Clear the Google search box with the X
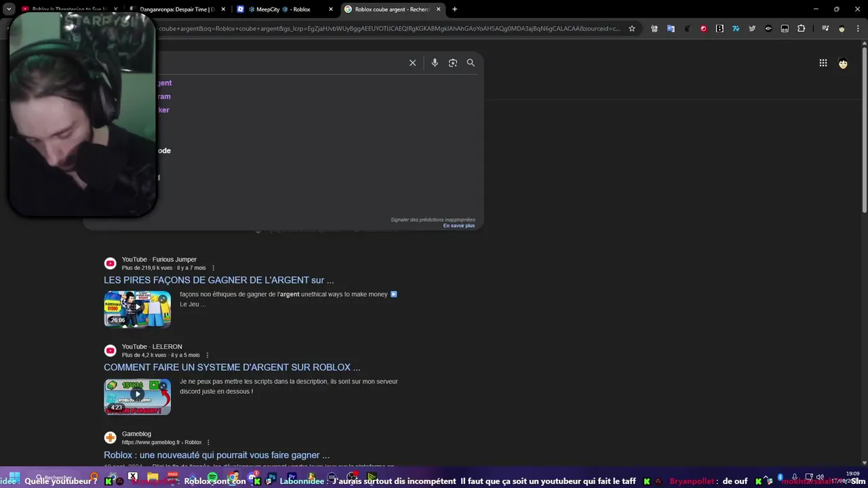The width and height of the screenshot is (868, 488). pos(412,62)
